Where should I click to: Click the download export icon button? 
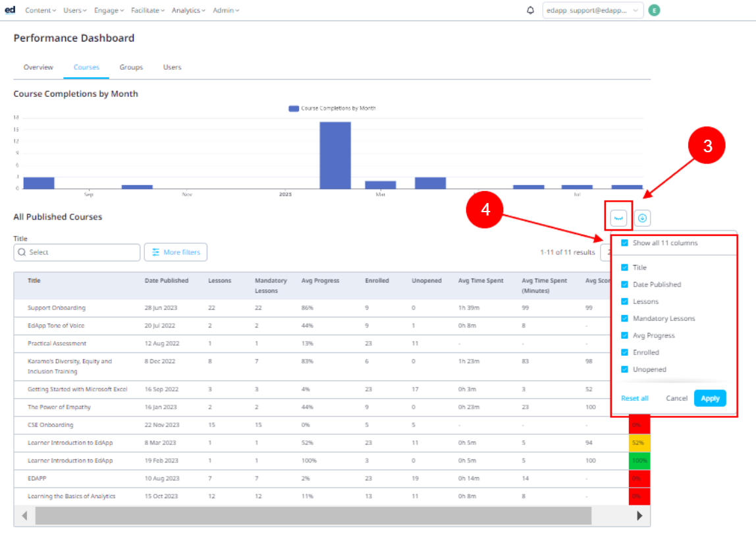642,217
